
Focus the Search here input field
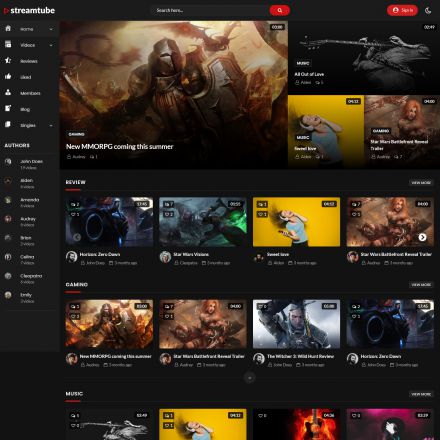[210, 10]
